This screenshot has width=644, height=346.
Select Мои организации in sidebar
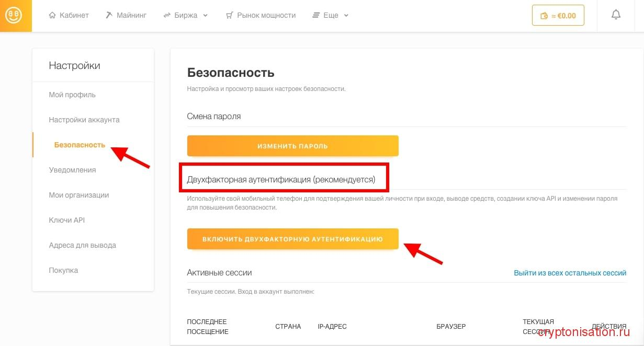(x=78, y=195)
